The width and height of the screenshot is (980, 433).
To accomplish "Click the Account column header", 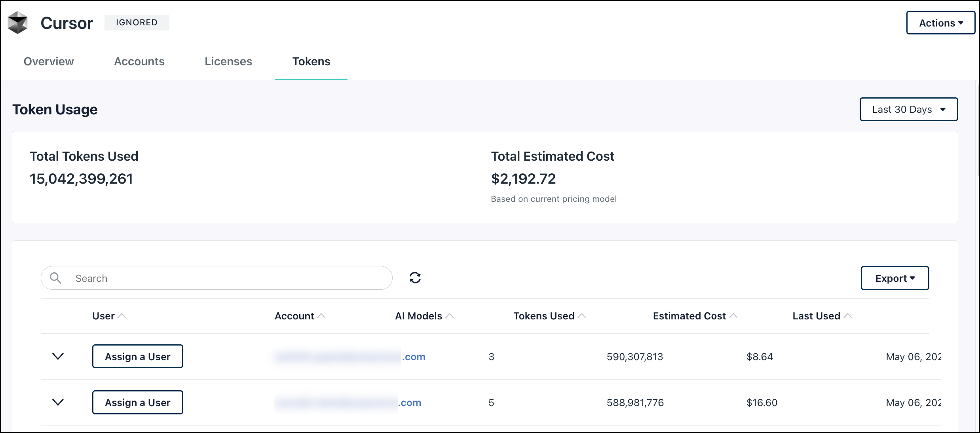I will pos(294,316).
